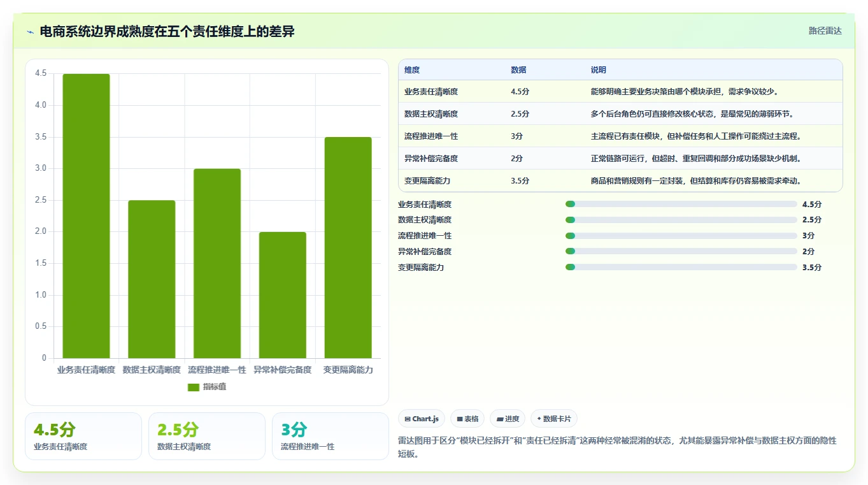
Task: Click the 变更隔离能力 progress bar
Action: 681,267
